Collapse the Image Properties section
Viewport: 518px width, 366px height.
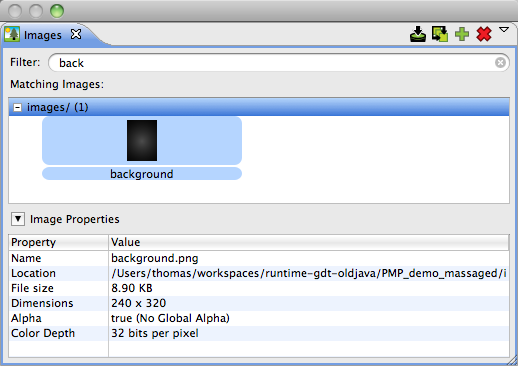(x=18, y=219)
